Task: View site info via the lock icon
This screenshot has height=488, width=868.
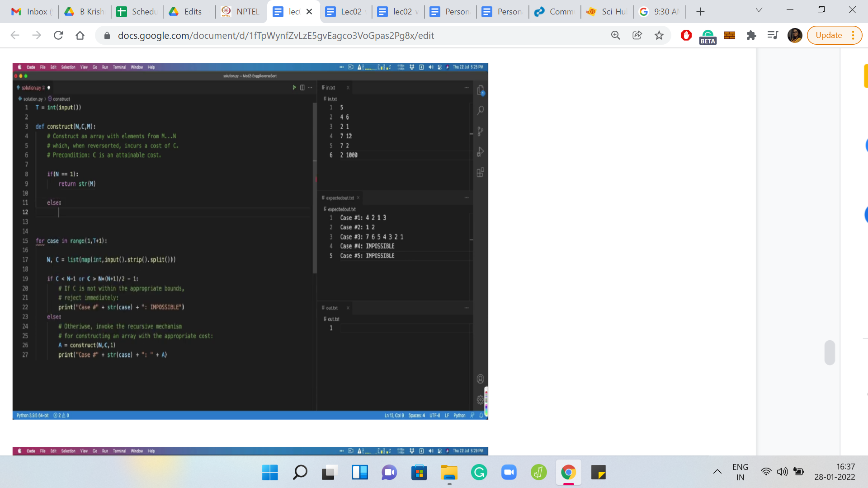Action: tap(107, 35)
